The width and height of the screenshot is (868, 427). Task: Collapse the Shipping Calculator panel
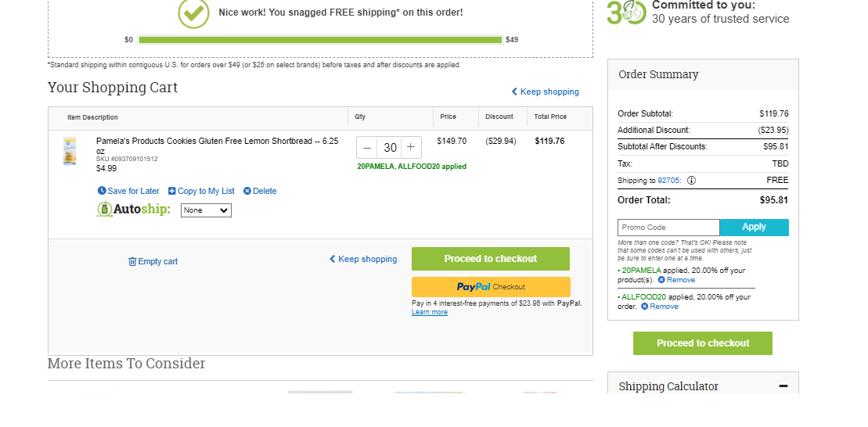pos(783,386)
